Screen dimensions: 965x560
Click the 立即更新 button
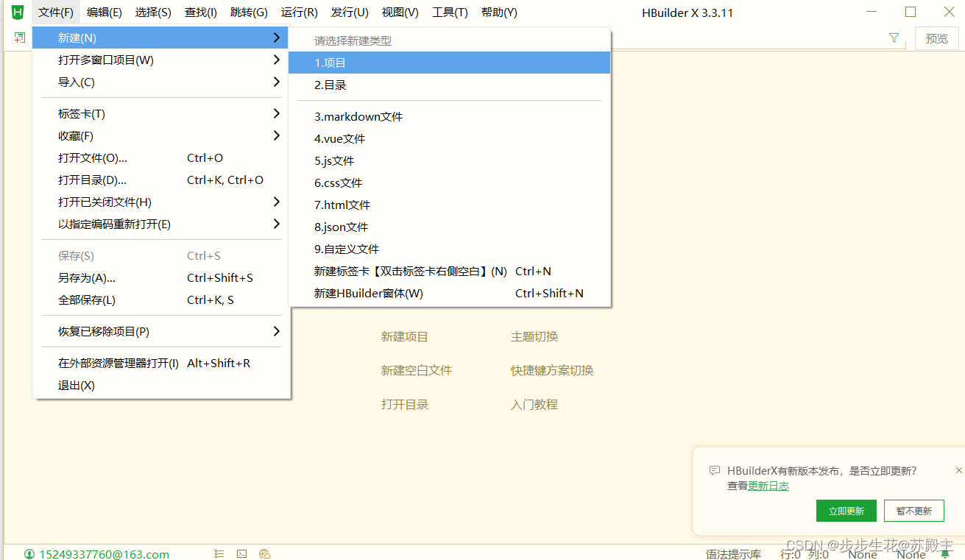(846, 511)
